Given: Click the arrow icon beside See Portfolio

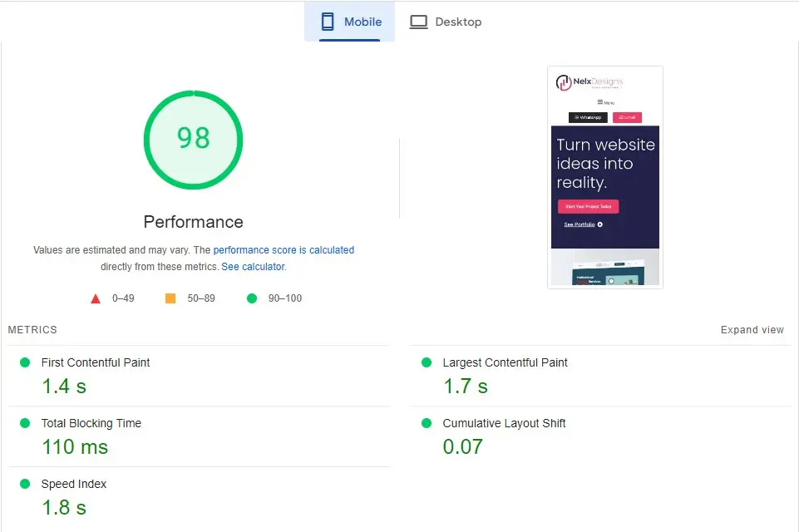Looking at the screenshot, I should (x=599, y=224).
